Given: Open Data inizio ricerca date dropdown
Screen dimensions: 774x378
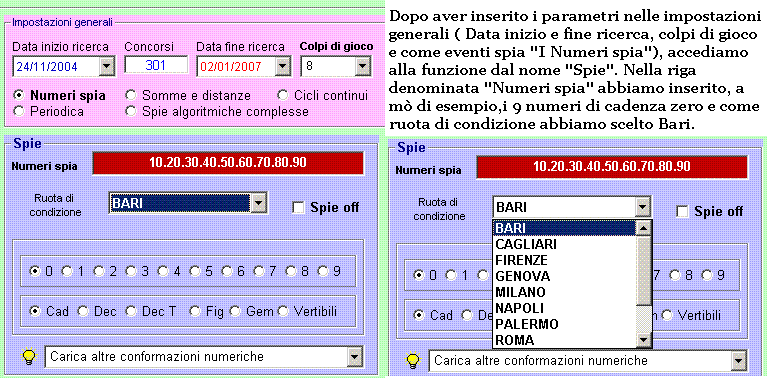Looking at the screenshot, I should click(x=107, y=67).
